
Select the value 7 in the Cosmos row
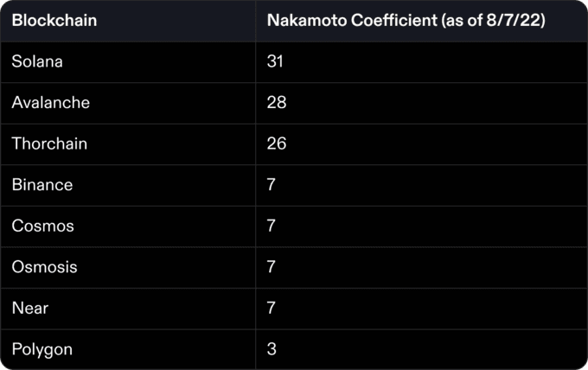click(272, 226)
